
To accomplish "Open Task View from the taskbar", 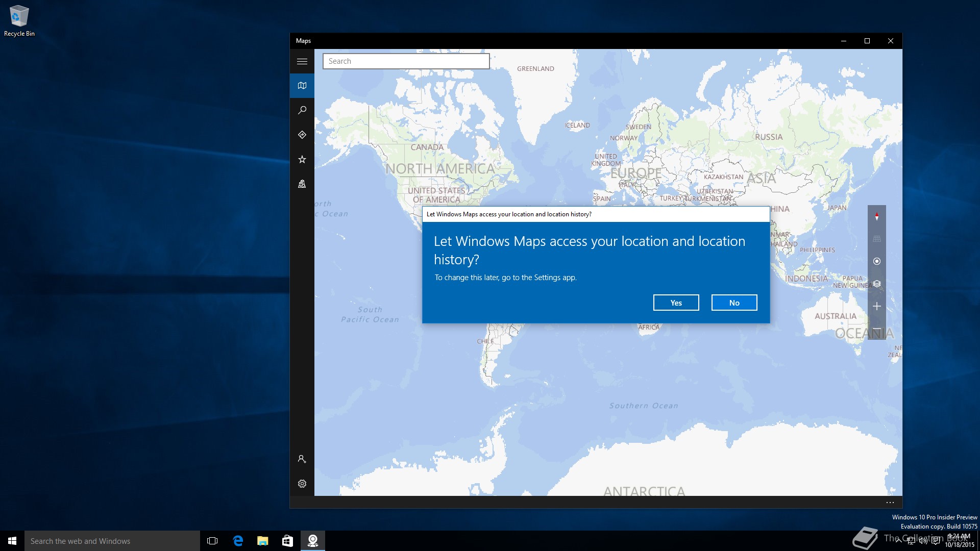I will pos(212,541).
